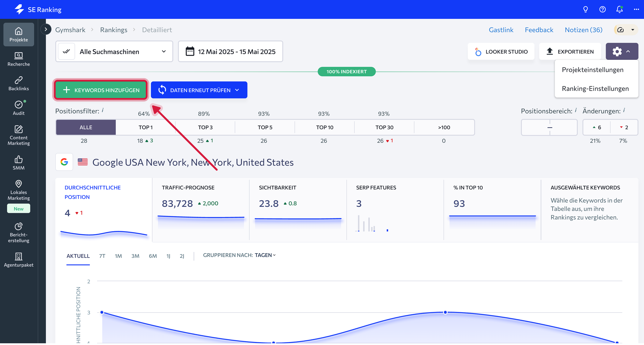Select the TOP 3 position filter
The width and height of the screenshot is (644, 345).
205,128
